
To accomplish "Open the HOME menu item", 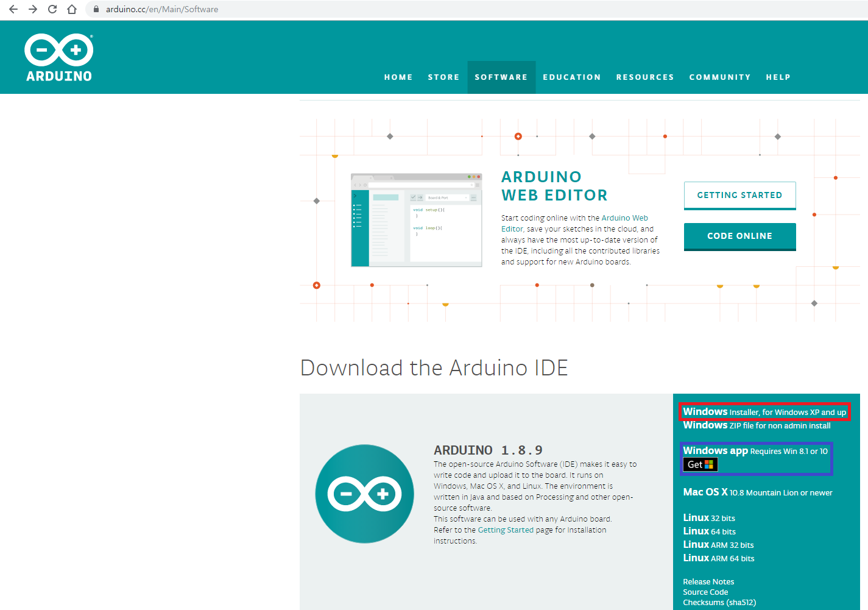I will point(398,77).
